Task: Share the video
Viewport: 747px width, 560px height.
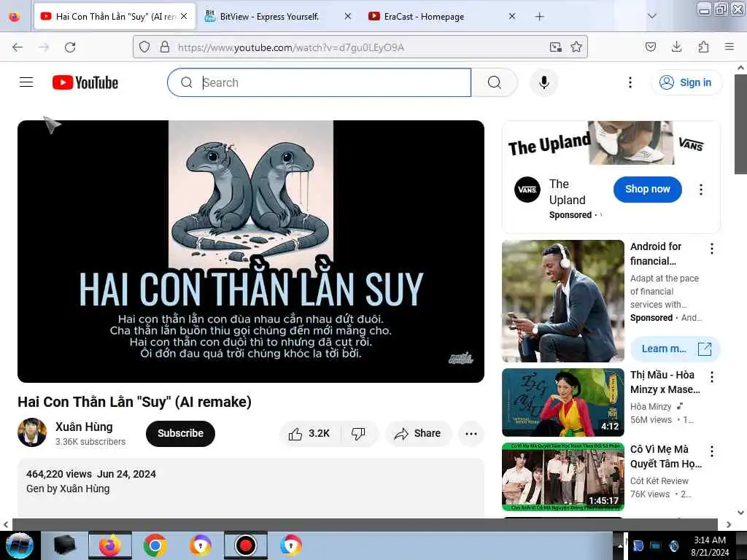Action: click(x=418, y=433)
